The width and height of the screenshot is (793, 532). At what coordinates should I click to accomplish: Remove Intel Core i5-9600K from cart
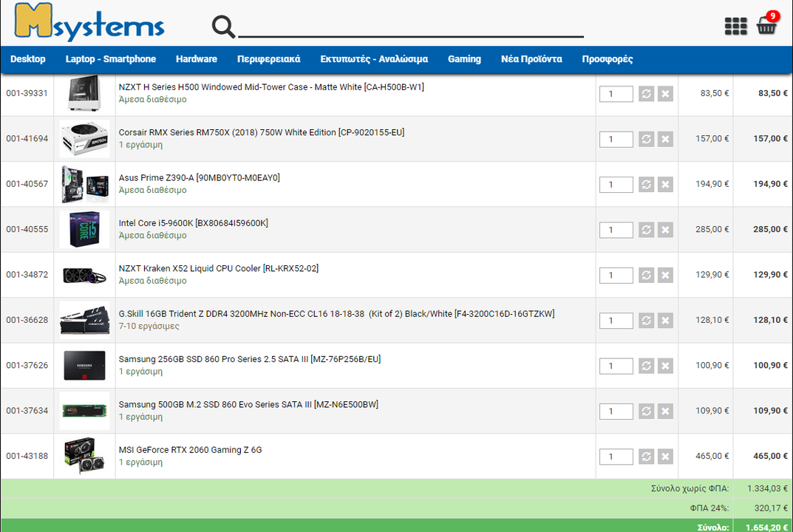pyautogui.click(x=665, y=230)
